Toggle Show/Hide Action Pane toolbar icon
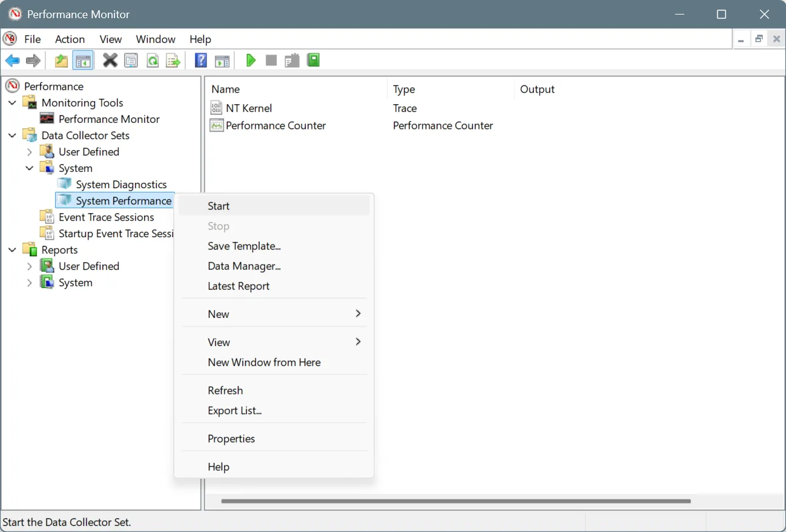The image size is (786, 532). pos(222,61)
